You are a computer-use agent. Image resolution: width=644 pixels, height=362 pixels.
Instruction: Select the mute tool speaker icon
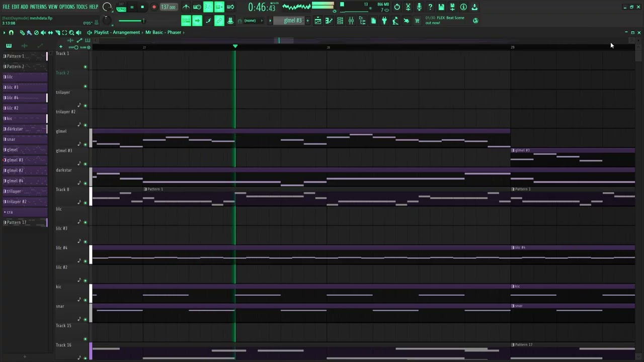point(43,32)
